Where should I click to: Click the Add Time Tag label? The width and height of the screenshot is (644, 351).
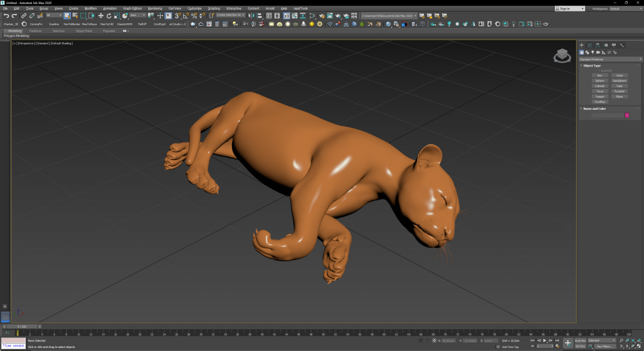(x=510, y=347)
